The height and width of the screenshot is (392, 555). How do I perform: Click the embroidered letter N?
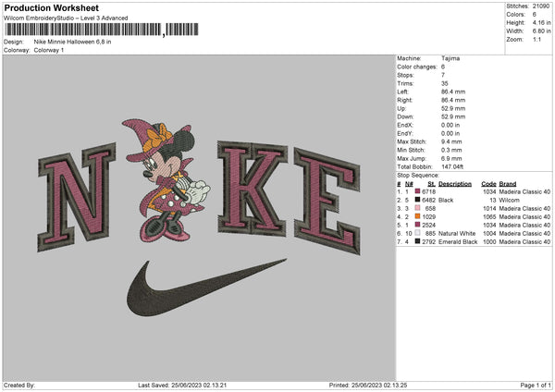[x=77, y=197]
